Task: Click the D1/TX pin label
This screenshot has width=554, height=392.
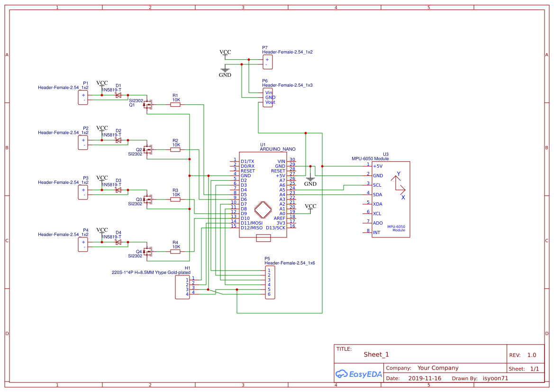Action: [247, 162]
